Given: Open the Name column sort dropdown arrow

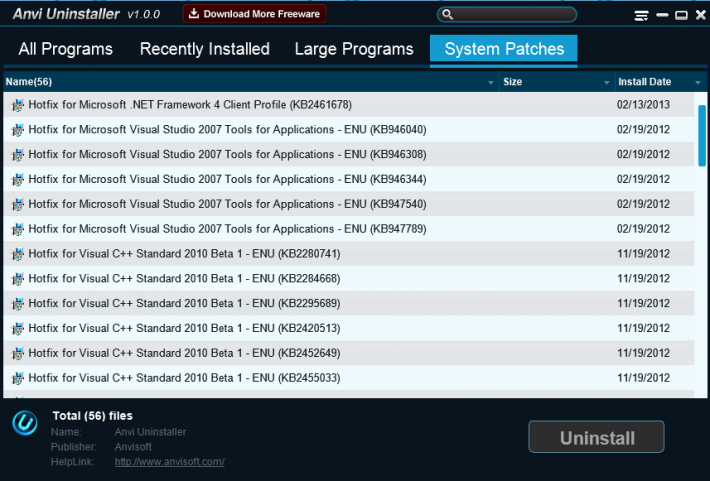Looking at the screenshot, I should pos(490,82).
